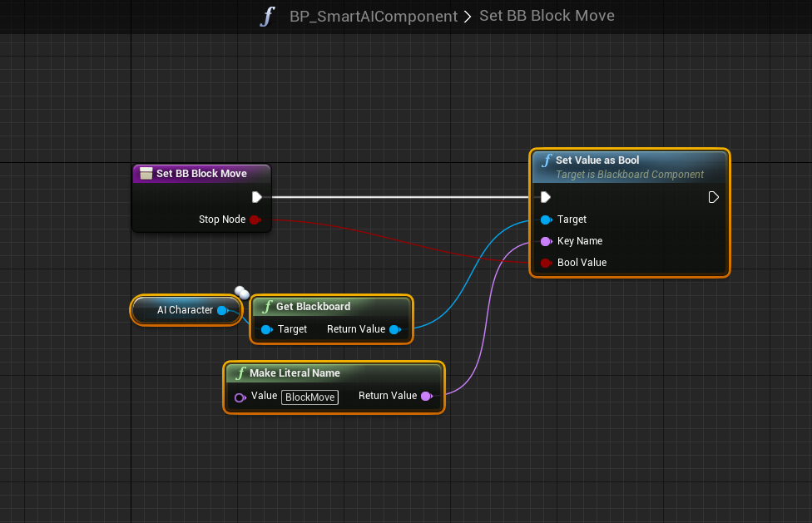Select the Set BB Block Move entry node title
This screenshot has height=523, width=812.
pyautogui.click(x=201, y=174)
